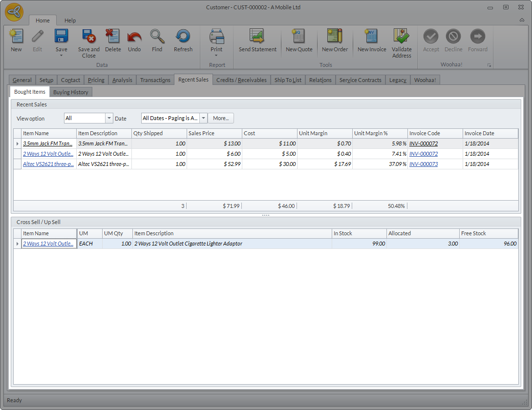532x410 pixels.
Task: Open the View option dropdown
Action: point(108,118)
